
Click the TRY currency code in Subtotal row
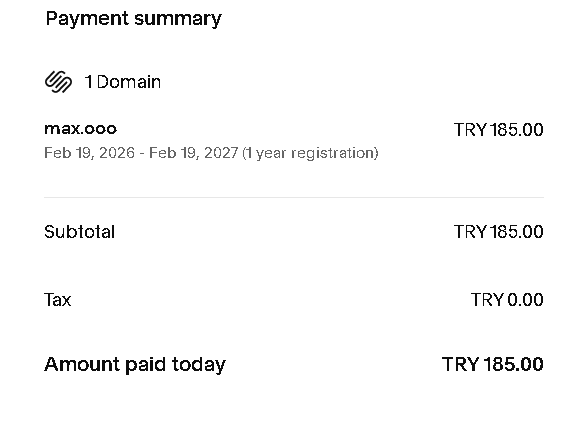click(x=470, y=232)
